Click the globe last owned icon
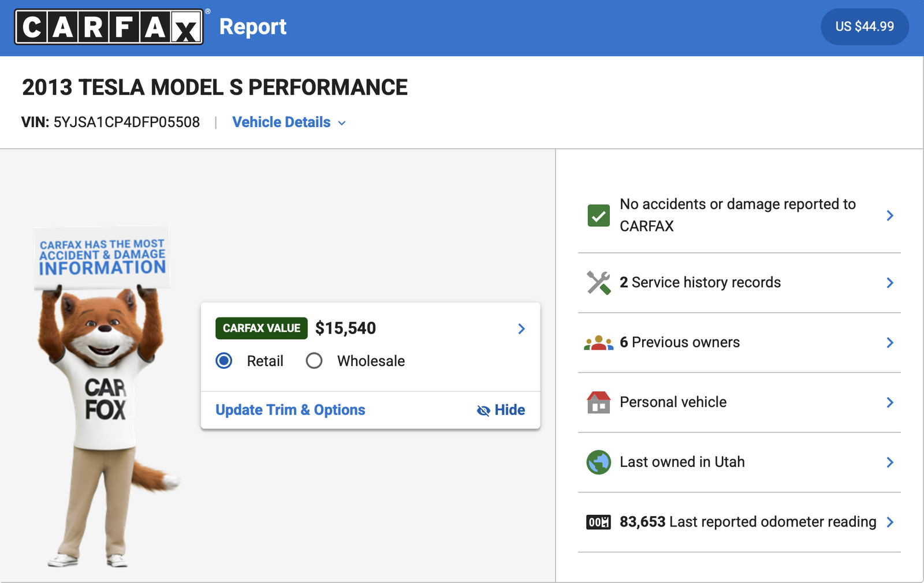Image resolution: width=924 pixels, height=583 pixels. tap(598, 462)
